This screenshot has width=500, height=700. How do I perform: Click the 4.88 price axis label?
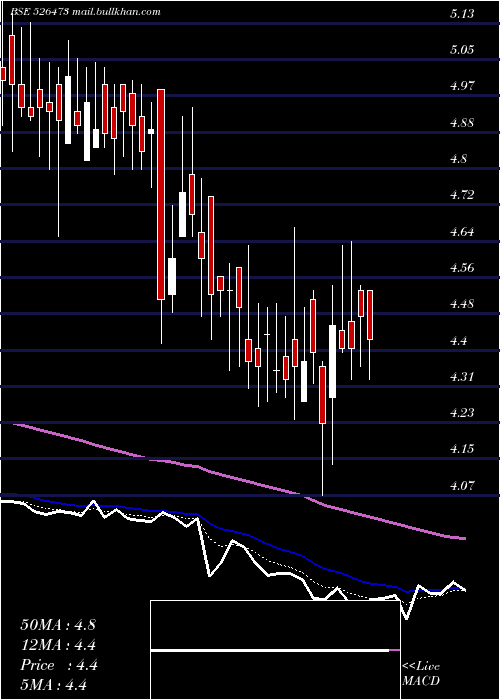(x=462, y=122)
